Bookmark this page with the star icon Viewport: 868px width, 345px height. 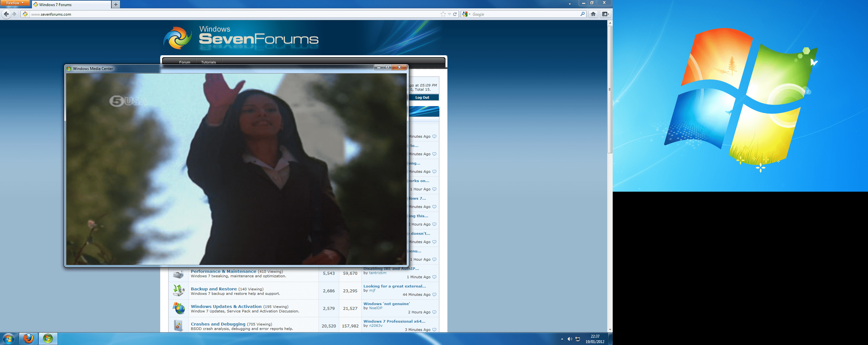coord(443,14)
